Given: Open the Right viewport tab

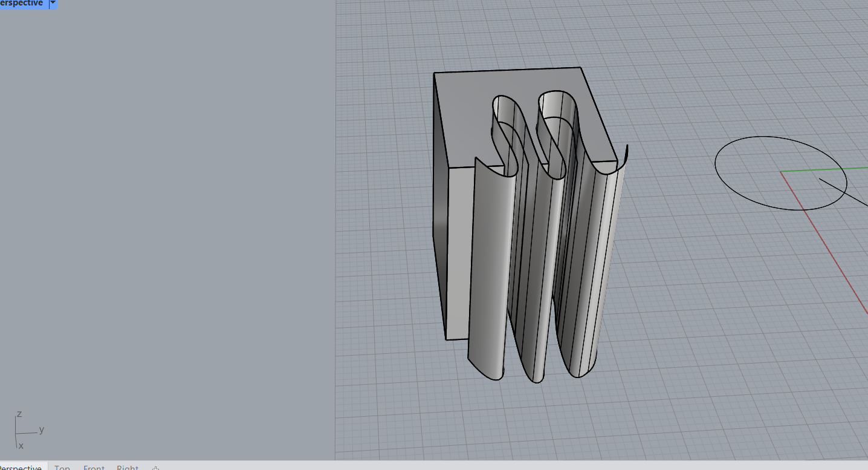Looking at the screenshot, I should point(128,468).
